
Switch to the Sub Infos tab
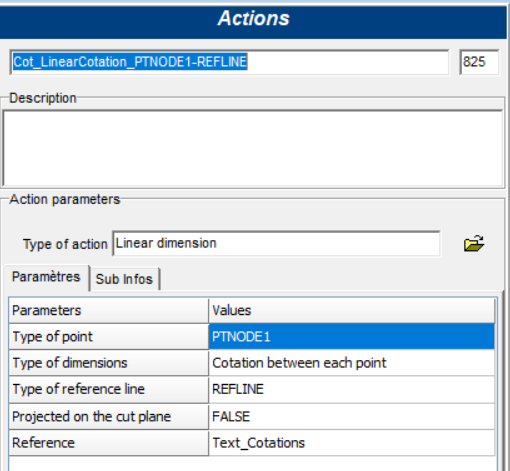pos(124,279)
